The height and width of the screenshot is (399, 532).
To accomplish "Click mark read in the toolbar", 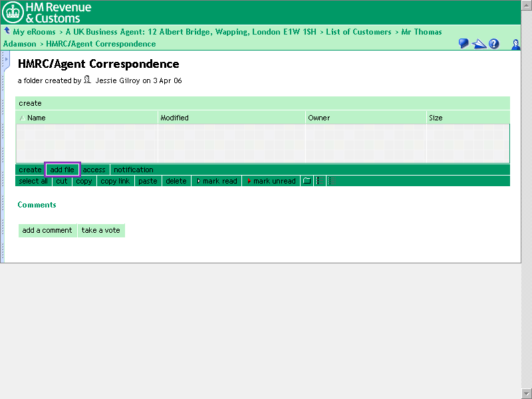I will coord(217,181).
